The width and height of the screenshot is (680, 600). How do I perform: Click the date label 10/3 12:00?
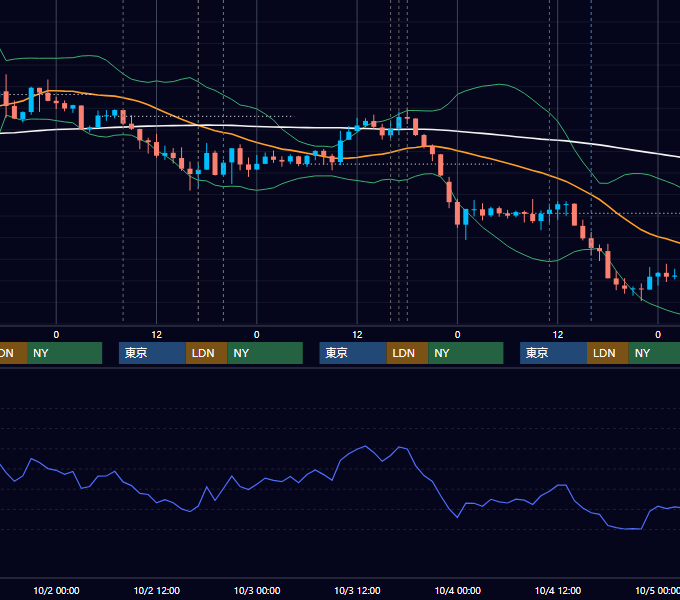(x=357, y=590)
